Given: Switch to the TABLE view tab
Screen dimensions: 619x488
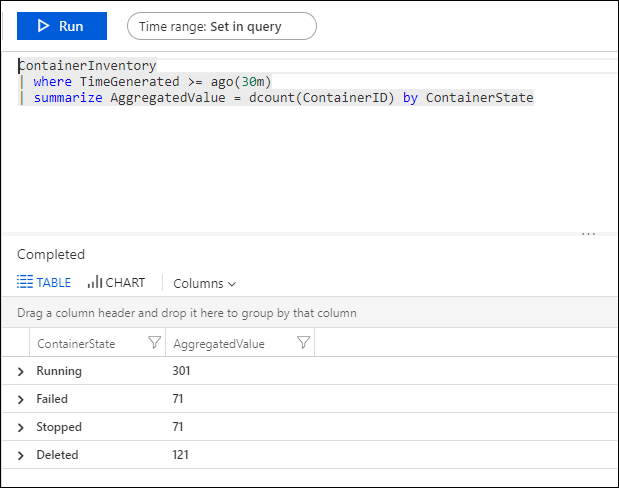Looking at the screenshot, I should 44,283.
